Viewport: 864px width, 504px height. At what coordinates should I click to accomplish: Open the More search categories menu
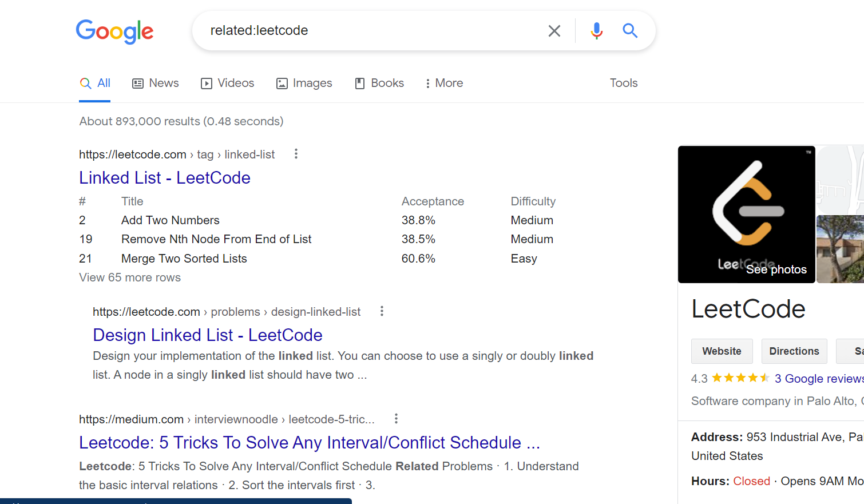point(444,83)
